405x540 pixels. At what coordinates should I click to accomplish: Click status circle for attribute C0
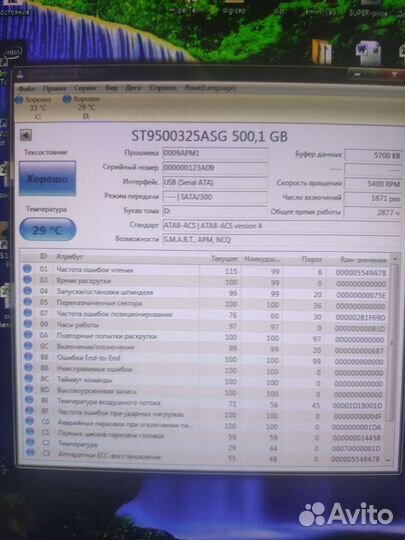click(30, 421)
